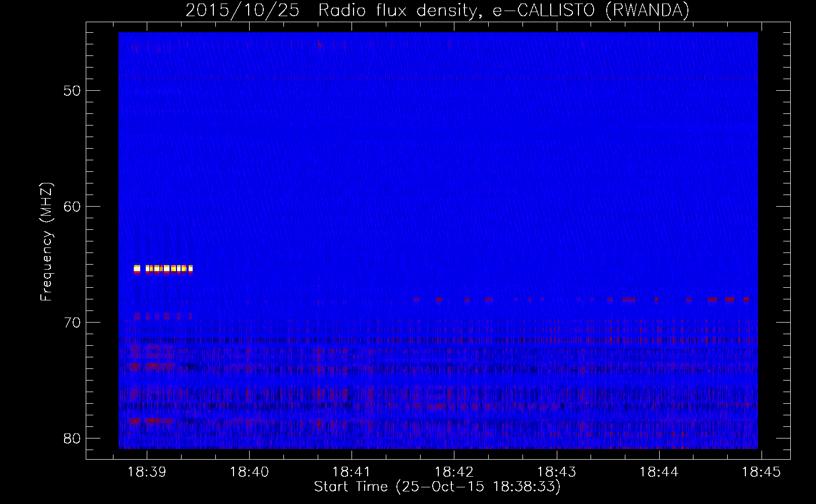Click the plot title '2015/10/25 Radio flux density, e-CALLISTO (RWANDA)'
The image size is (816, 504).
click(x=437, y=10)
